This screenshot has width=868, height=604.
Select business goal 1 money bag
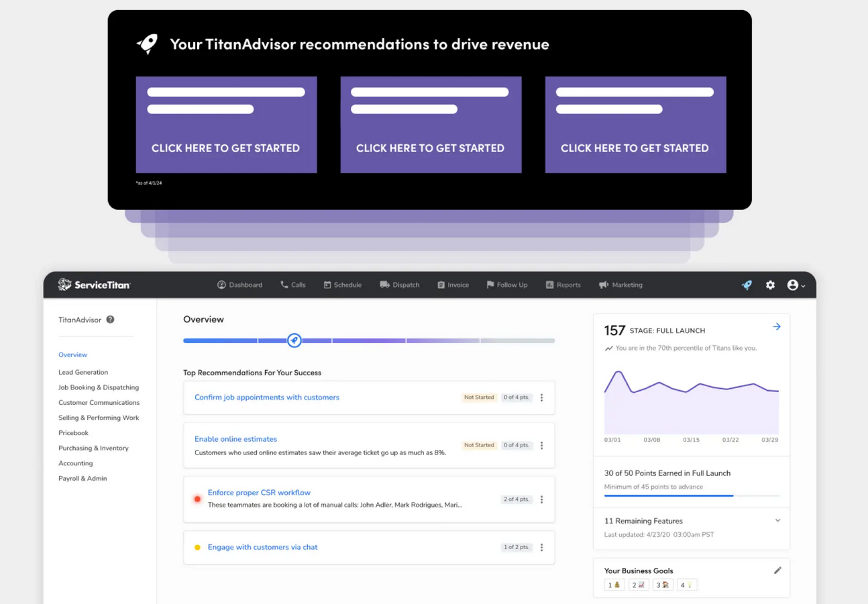(x=614, y=585)
